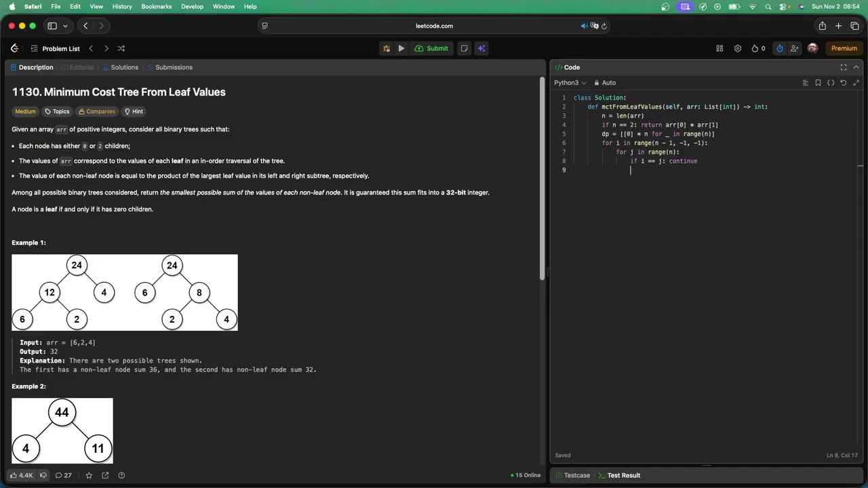Open the notes sticky icon
This screenshot has height=488, width=868.
(x=464, y=48)
